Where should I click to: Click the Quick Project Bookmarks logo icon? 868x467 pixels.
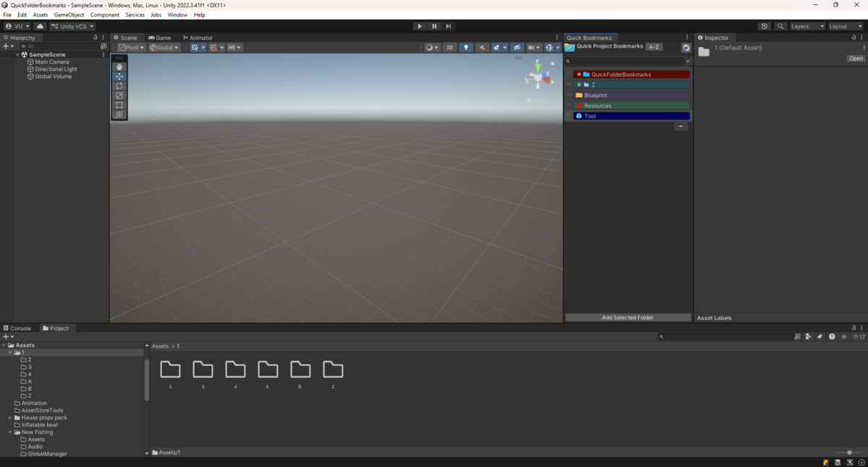[569, 47]
